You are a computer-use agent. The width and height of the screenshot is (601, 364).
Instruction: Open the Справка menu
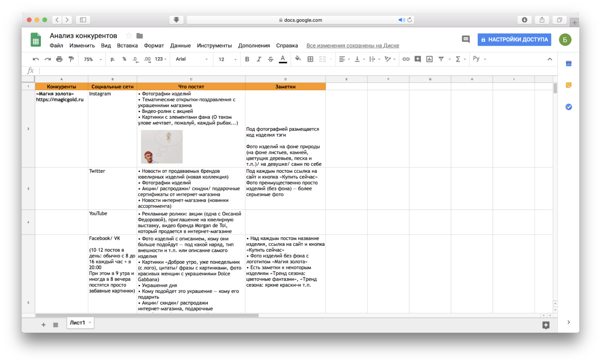pyautogui.click(x=287, y=46)
